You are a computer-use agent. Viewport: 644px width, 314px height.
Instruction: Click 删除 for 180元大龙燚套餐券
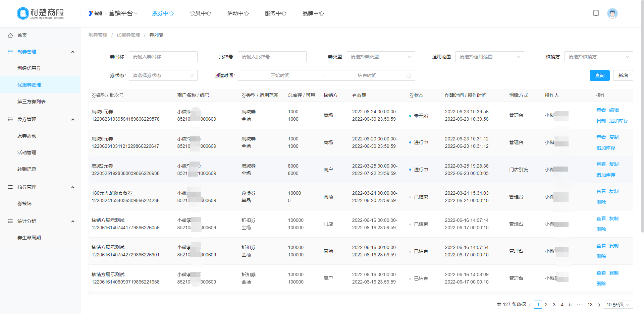(601, 202)
